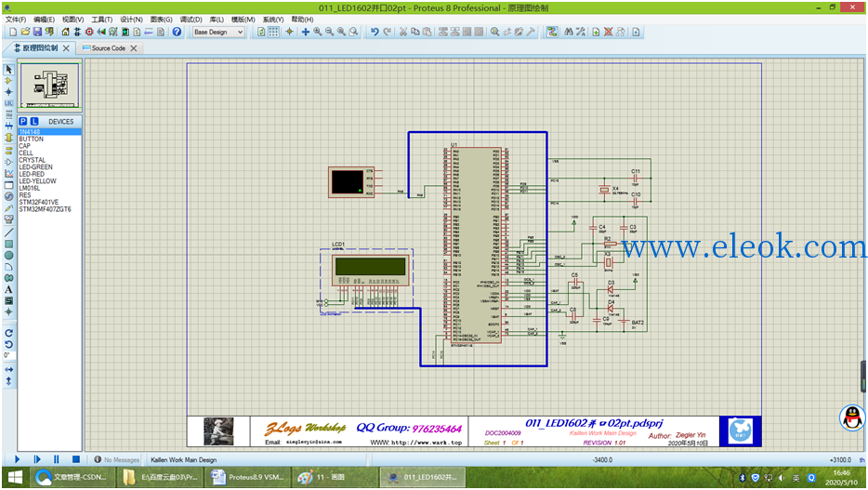Open the 视图(V) menu

[x=72, y=20]
